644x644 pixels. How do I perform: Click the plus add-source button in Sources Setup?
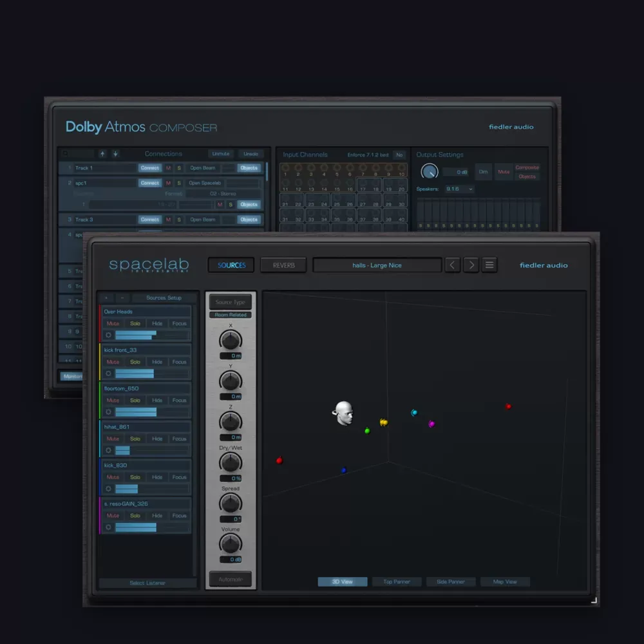pyautogui.click(x=106, y=298)
